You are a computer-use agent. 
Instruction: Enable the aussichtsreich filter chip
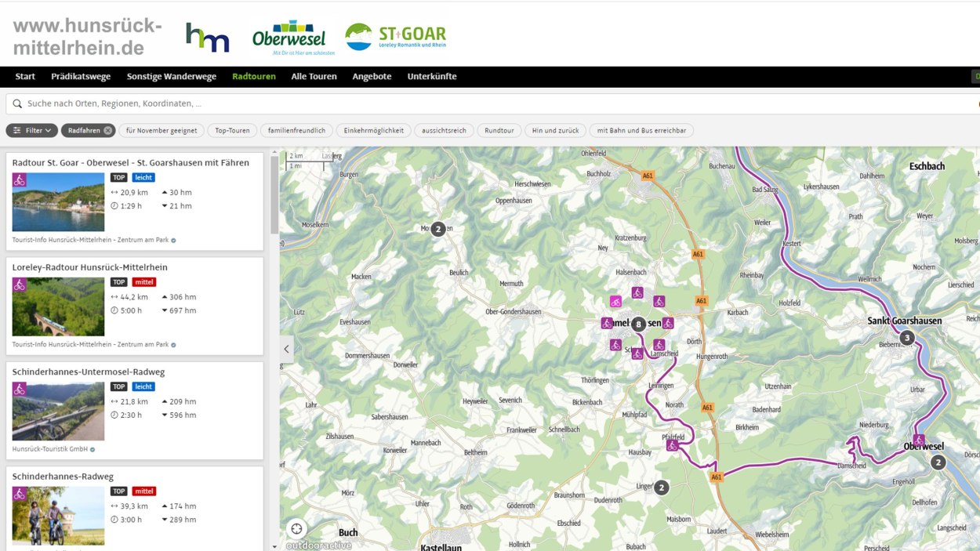point(444,131)
